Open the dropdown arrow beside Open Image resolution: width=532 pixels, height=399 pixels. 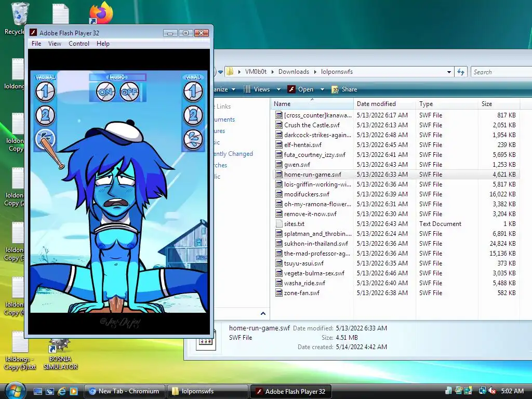coord(322,89)
